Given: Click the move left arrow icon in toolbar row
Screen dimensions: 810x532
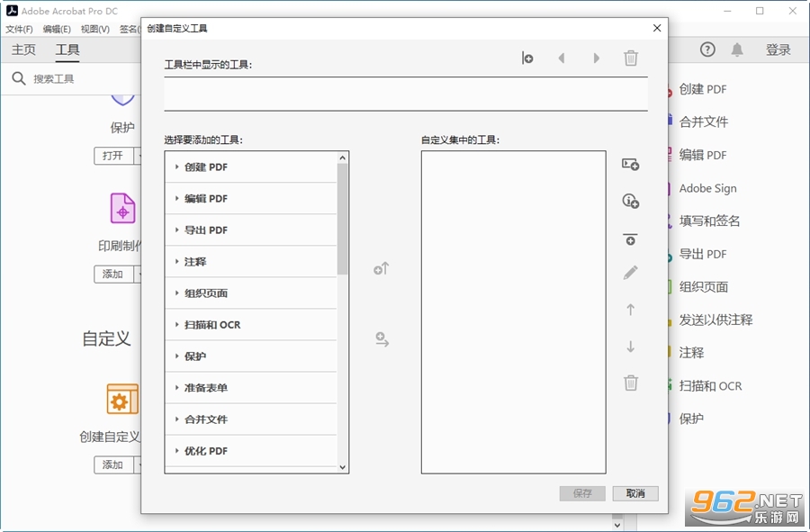Looking at the screenshot, I should click(x=562, y=58).
